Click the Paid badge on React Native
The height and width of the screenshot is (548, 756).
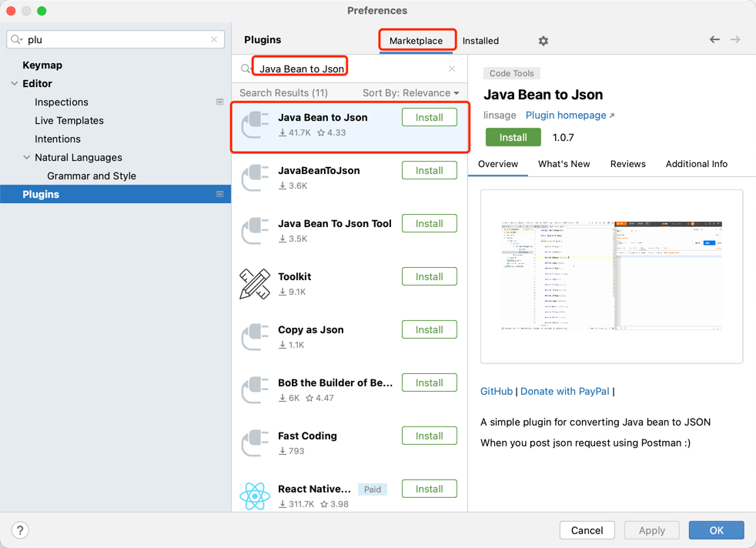coord(372,490)
